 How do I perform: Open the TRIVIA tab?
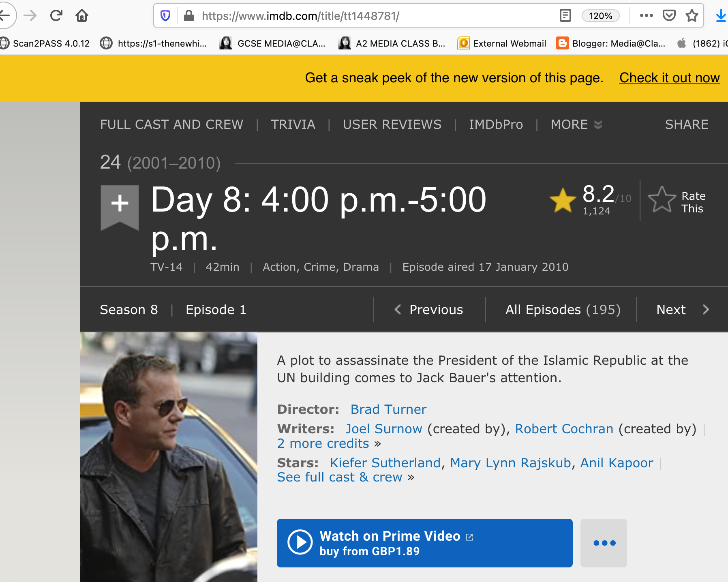[293, 124]
